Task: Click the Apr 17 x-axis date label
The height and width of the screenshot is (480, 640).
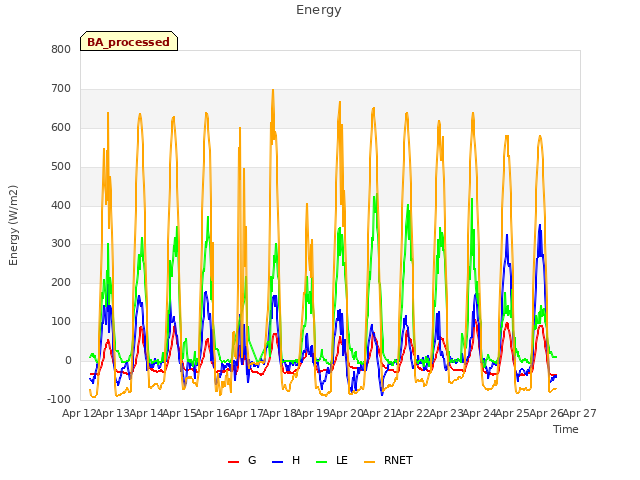Action: (x=246, y=413)
